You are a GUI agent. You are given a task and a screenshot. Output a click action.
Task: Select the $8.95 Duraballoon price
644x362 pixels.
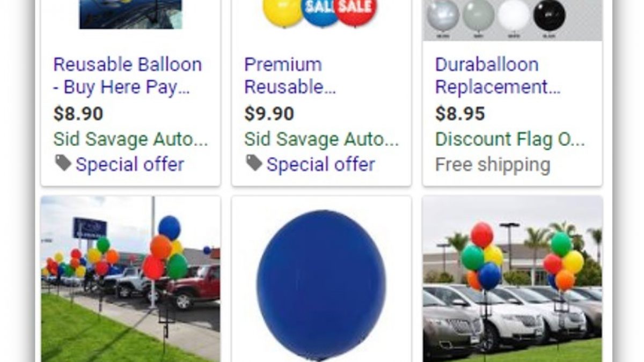[x=460, y=114]
